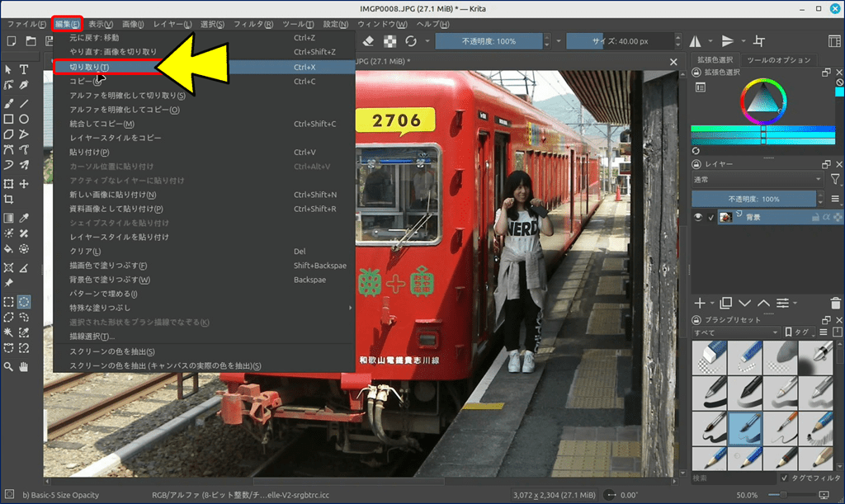Toggle the タグでフィルタ checkbox

pyautogui.click(x=783, y=478)
